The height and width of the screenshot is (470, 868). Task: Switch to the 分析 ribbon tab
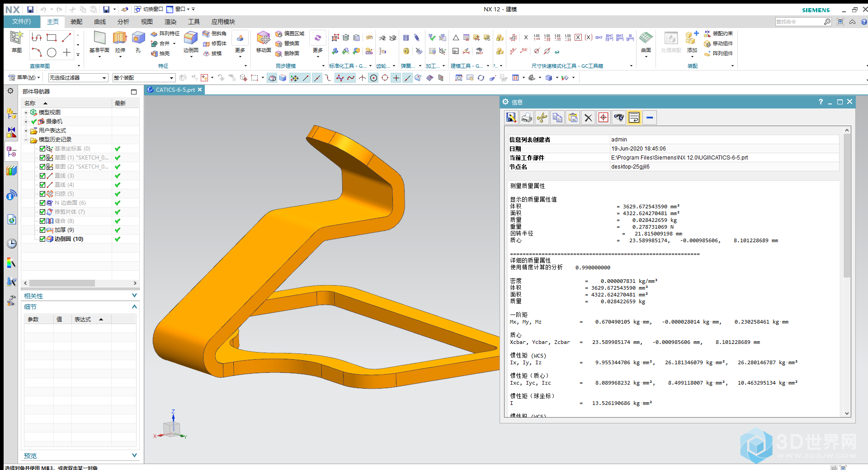coord(123,22)
